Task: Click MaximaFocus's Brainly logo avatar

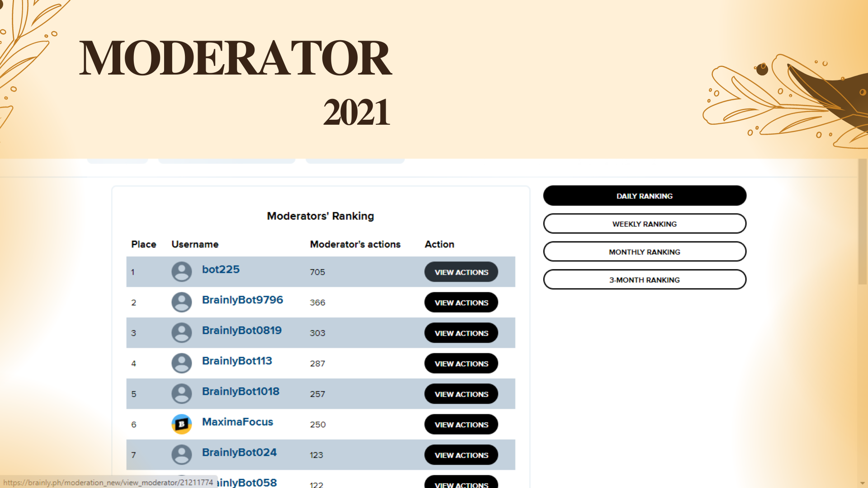Action: 182,424
